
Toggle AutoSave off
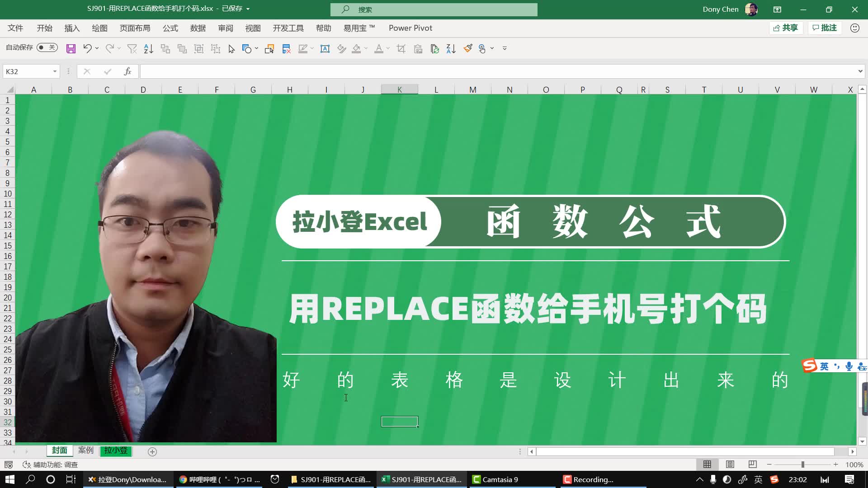pyautogui.click(x=47, y=47)
